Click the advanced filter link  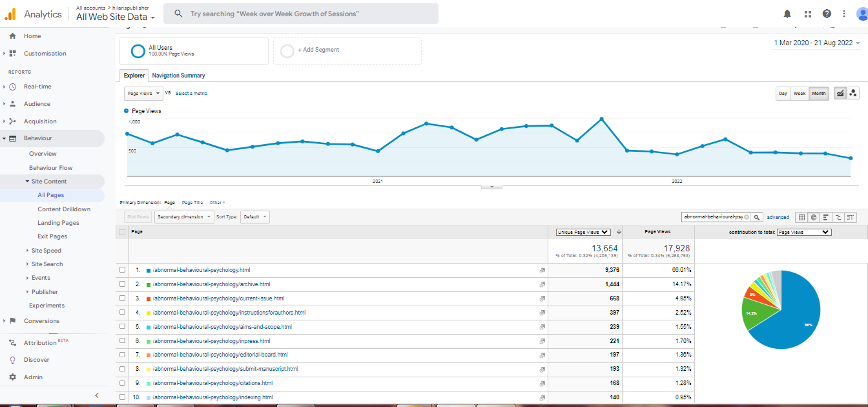[778, 218]
